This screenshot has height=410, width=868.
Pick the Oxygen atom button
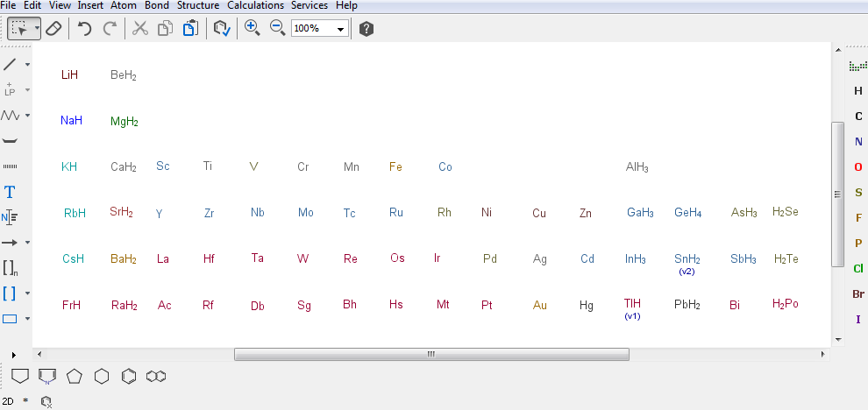coord(858,167)
